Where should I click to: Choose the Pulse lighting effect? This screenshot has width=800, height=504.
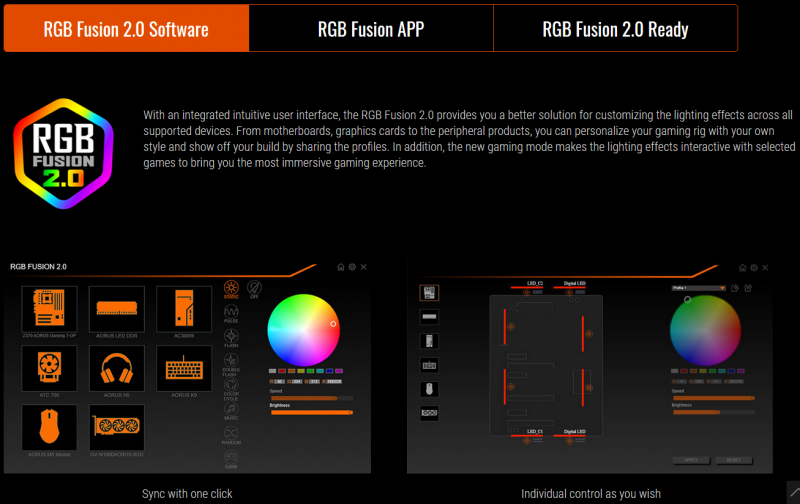[231, 313]
